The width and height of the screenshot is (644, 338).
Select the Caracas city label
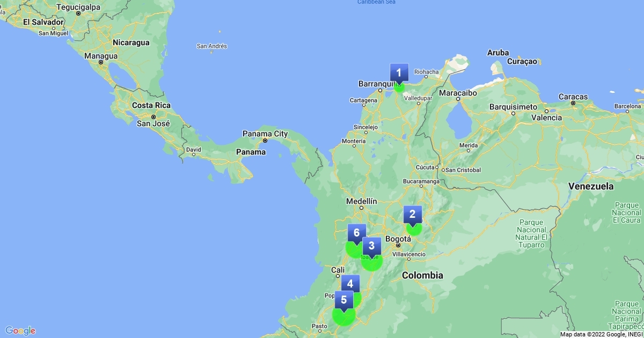[573, 97]
